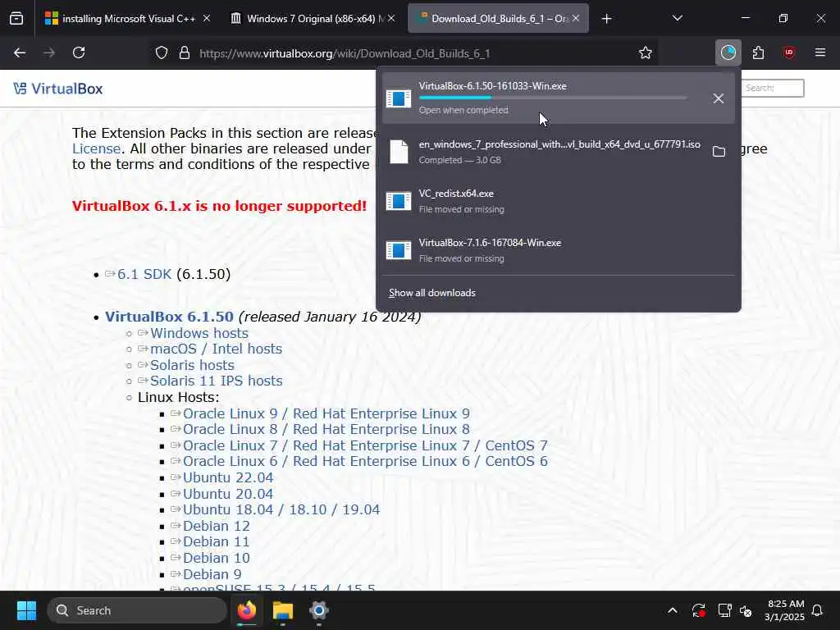Screen dimensions: 840x630
Task: Open the extensions puzzle icon
Action: point(758,52)
